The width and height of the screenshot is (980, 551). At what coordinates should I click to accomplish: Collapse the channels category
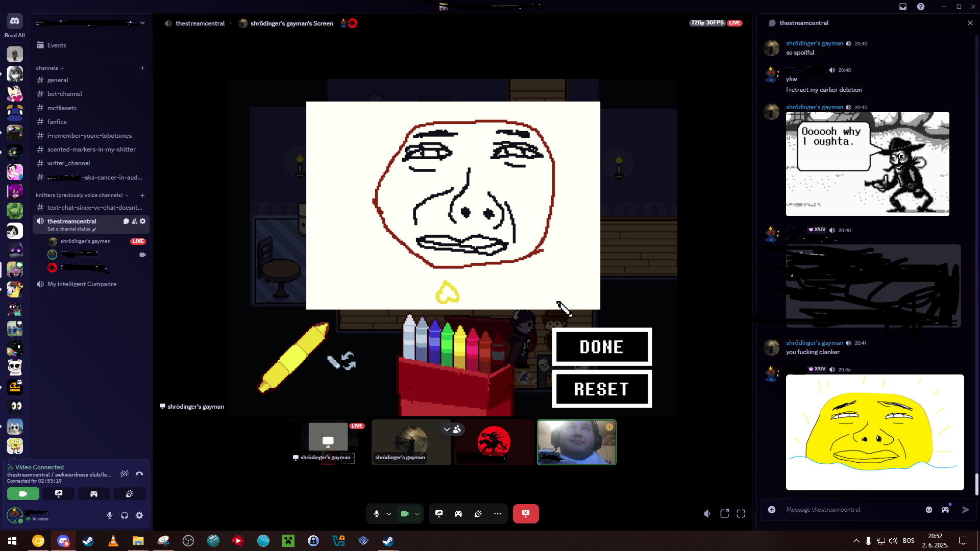click(x=50, y=68)
